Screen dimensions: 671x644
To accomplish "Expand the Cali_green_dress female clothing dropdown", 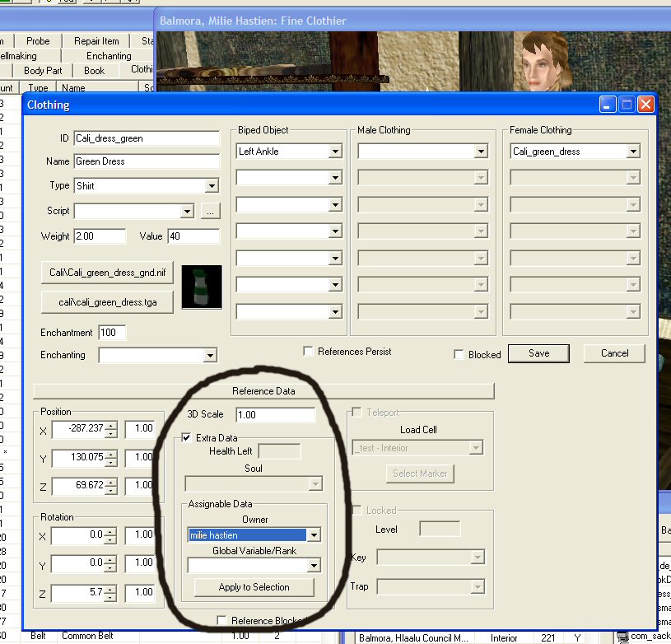I will 633,152.
